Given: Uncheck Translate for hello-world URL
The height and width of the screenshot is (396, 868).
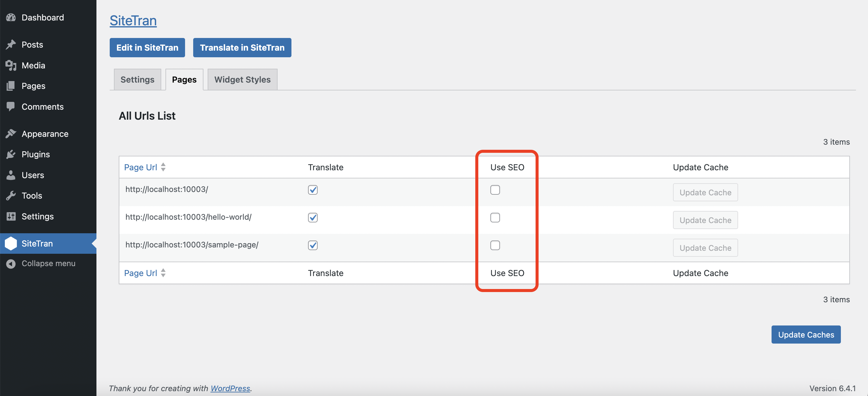Looking at the screenshot, I should point(313,217).
